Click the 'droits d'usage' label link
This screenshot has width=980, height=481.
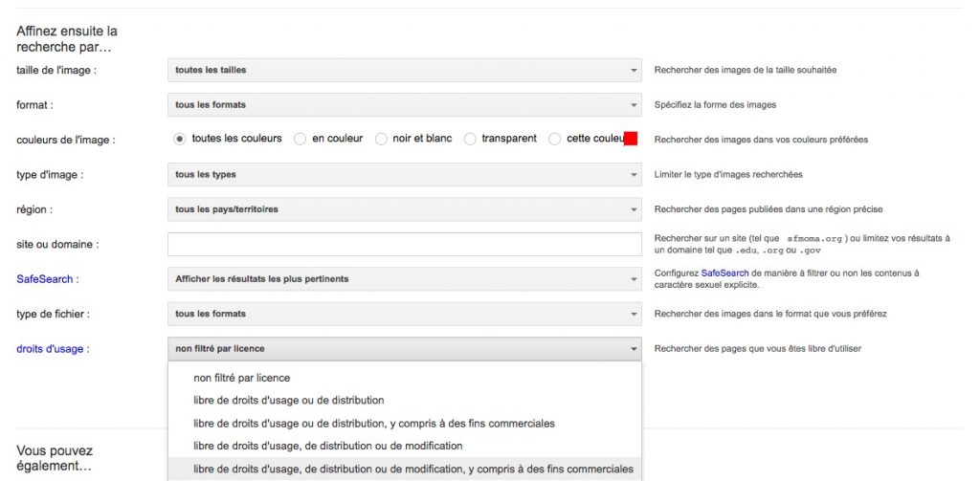50,349
